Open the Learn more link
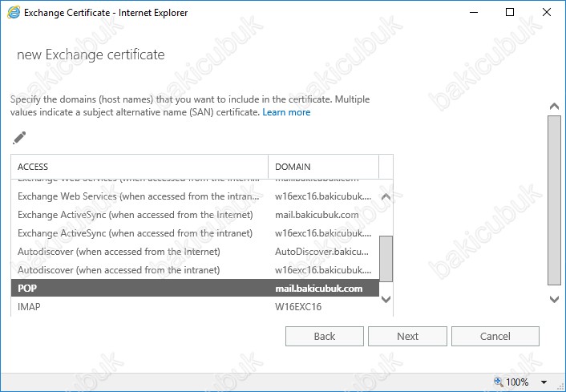This screenshot has height=392, width=566. [x=286, y=112]
